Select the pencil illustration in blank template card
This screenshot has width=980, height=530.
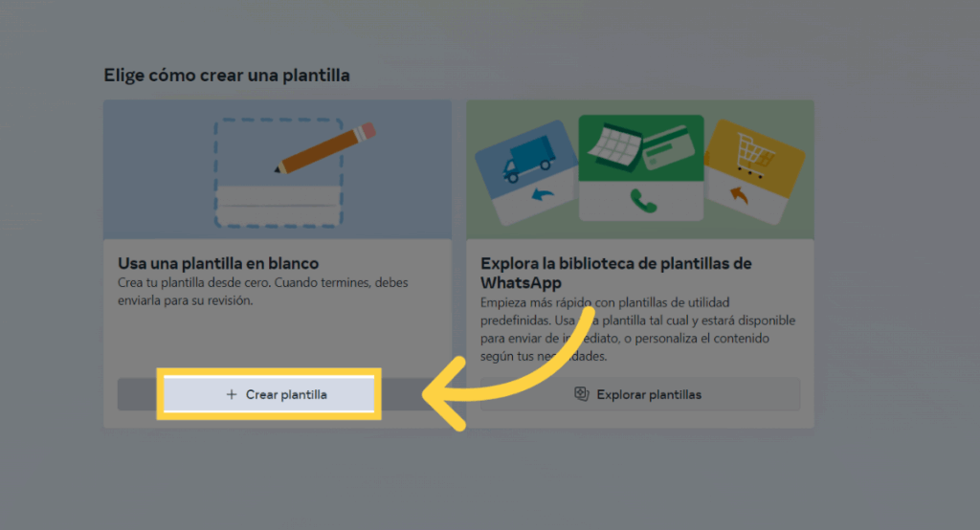(323, 148)
